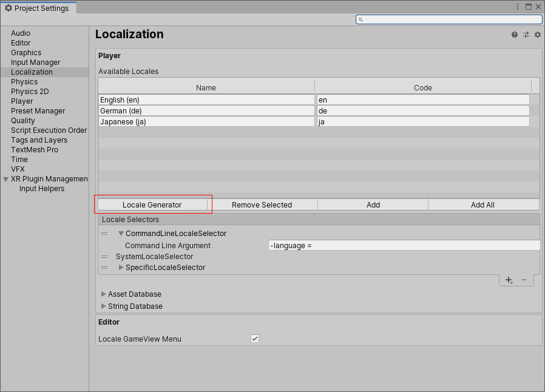Click the gear icon on the Project Settings tab

pyautogui.click(x=8, y=8)
